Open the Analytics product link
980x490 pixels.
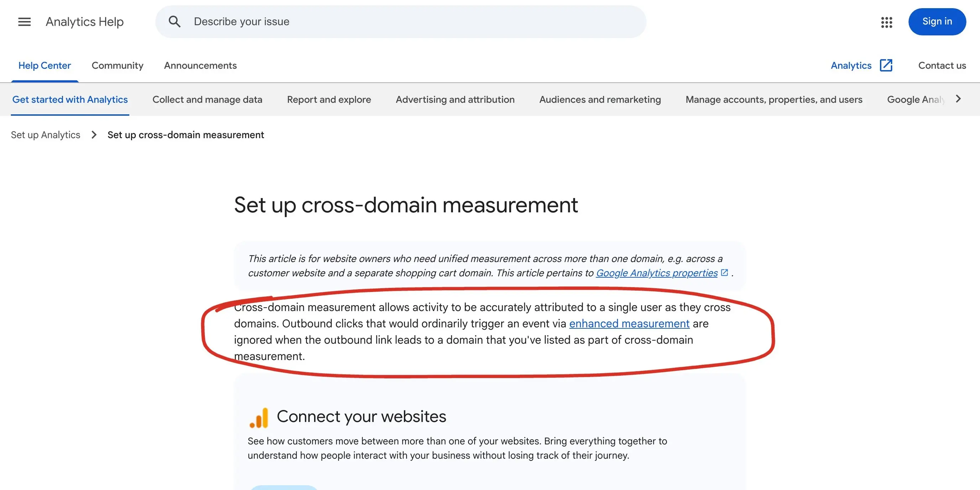click(851, 66)
